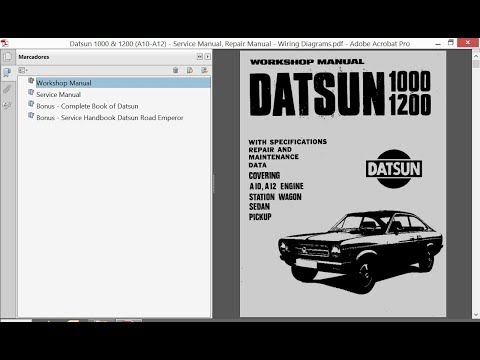Click the scroll down arrow of document
The image size is (480, 360).
(476, 314)
